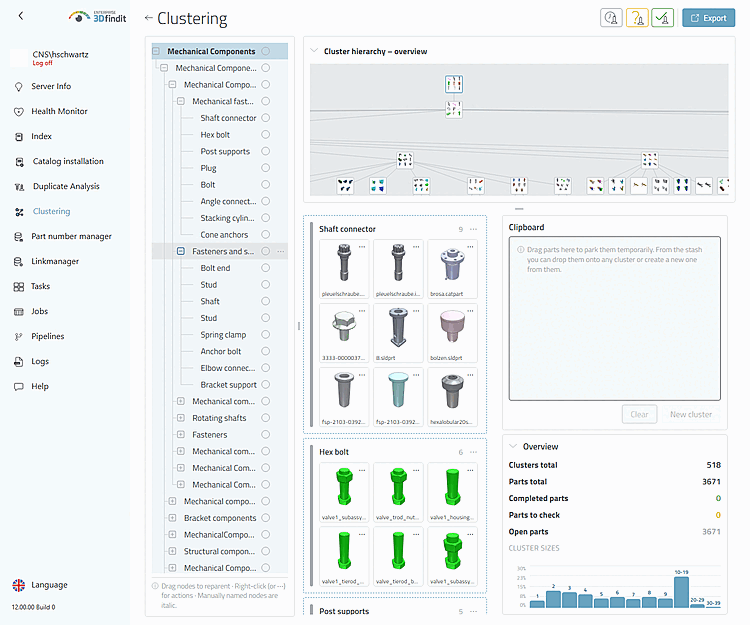Collapse the Overview statistics section
The height and width of the screenshot is (625, 750).
[513, 446]
